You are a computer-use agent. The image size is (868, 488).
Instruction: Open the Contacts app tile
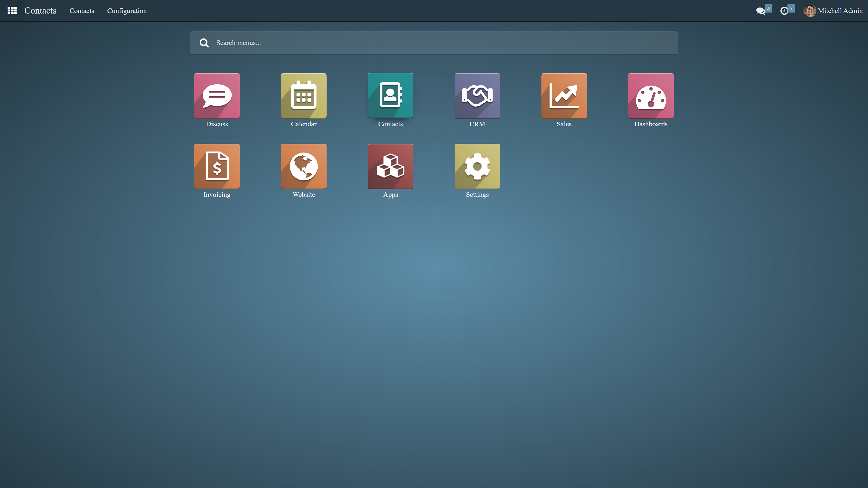pos(390,96)
